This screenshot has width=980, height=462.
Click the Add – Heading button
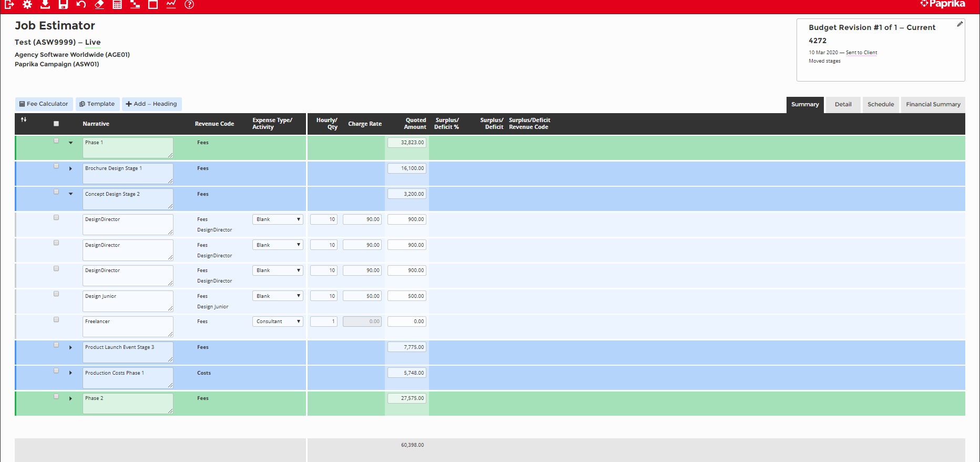click(x=151, y=104)
